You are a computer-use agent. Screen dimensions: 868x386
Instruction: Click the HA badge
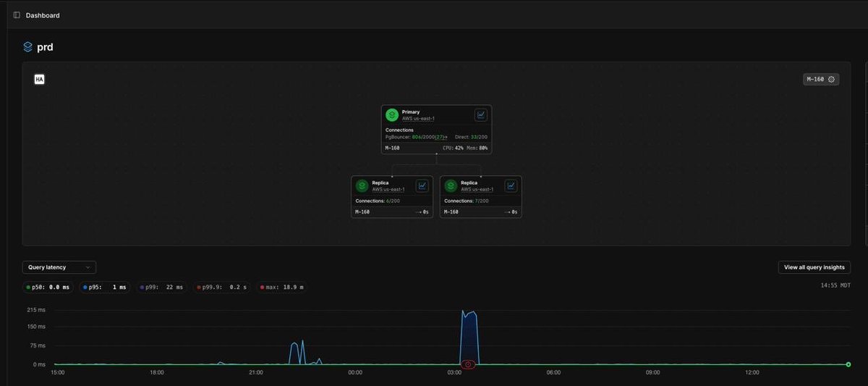40,79
